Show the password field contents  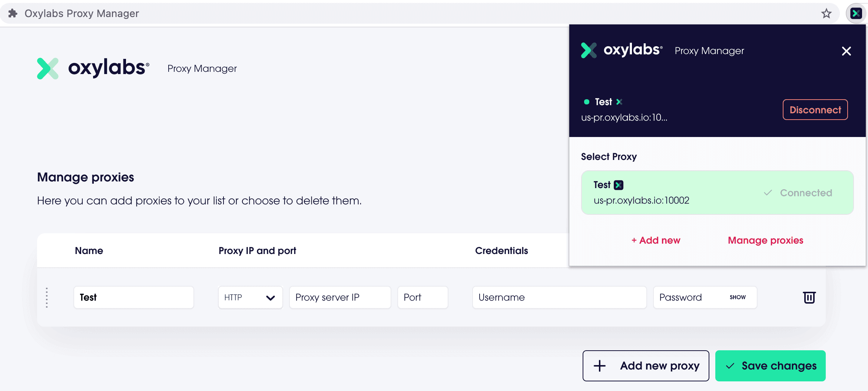pyautogui.click(x=737, y=297)
